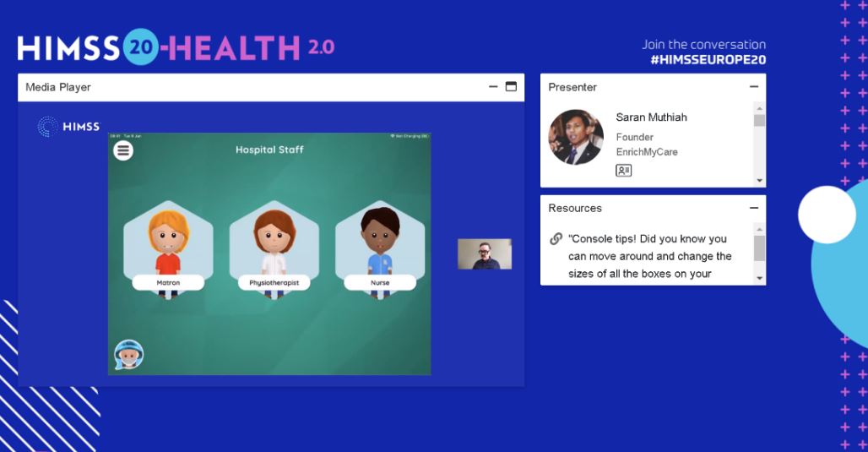The height and width of the screenshot is (452, 868).
Task: Open the hamburger menu in Hospital Staff app
Action: (123, 150)
